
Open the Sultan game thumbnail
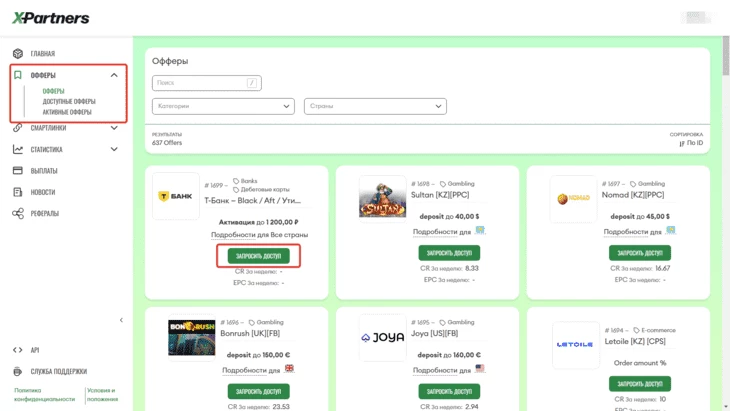[382, 199]
